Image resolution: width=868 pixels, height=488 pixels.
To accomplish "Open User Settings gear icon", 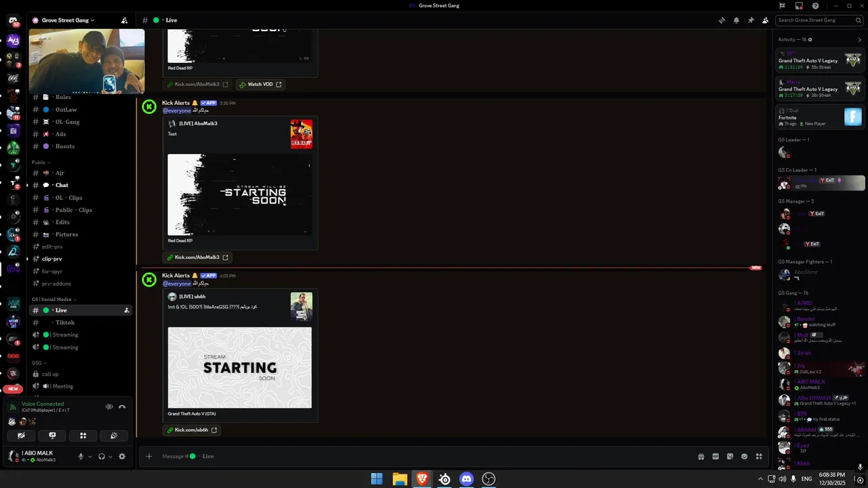I will point(122,456).
